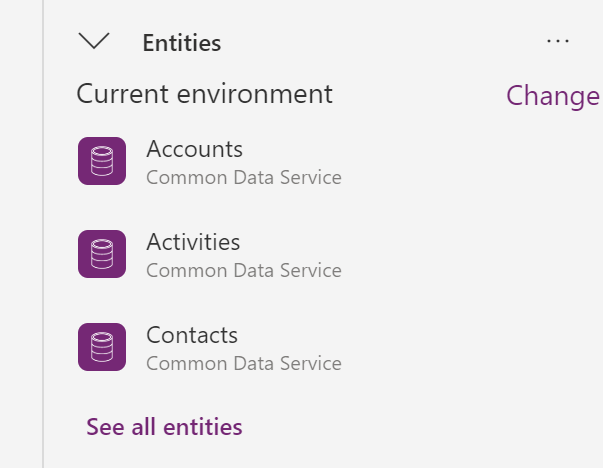This screenshot has height=468, width=603.
Task: Click empty space right of the Activities row
Action: (x=470, y=255)
